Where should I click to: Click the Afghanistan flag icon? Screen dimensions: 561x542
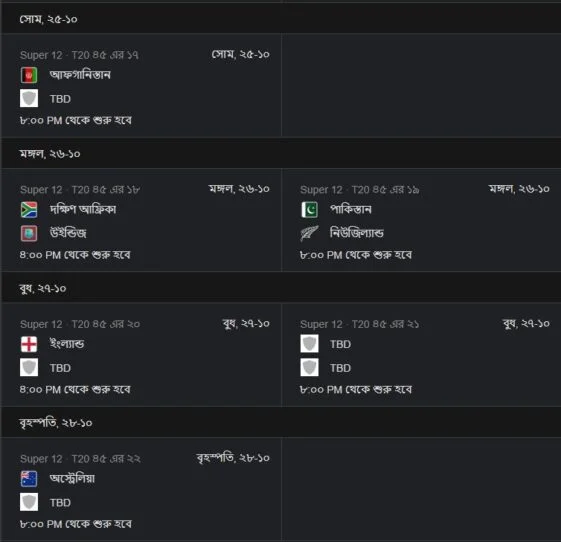29,75
